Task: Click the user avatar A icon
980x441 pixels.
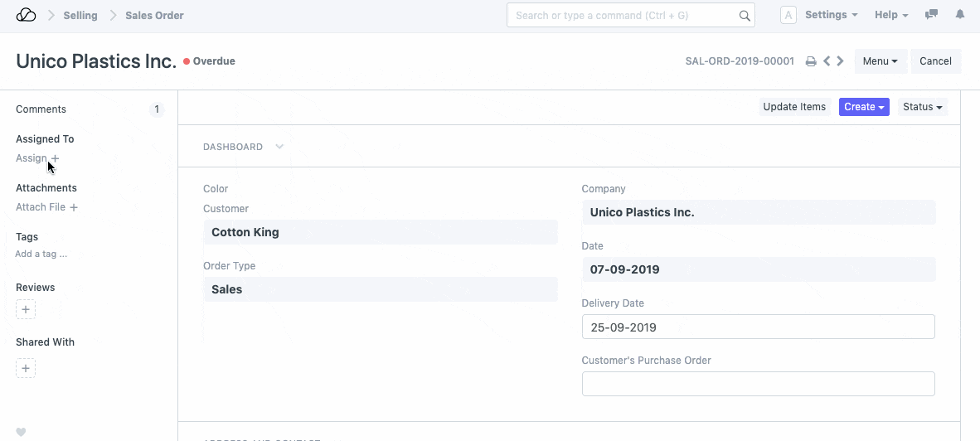Action: [x=788, y=15]
